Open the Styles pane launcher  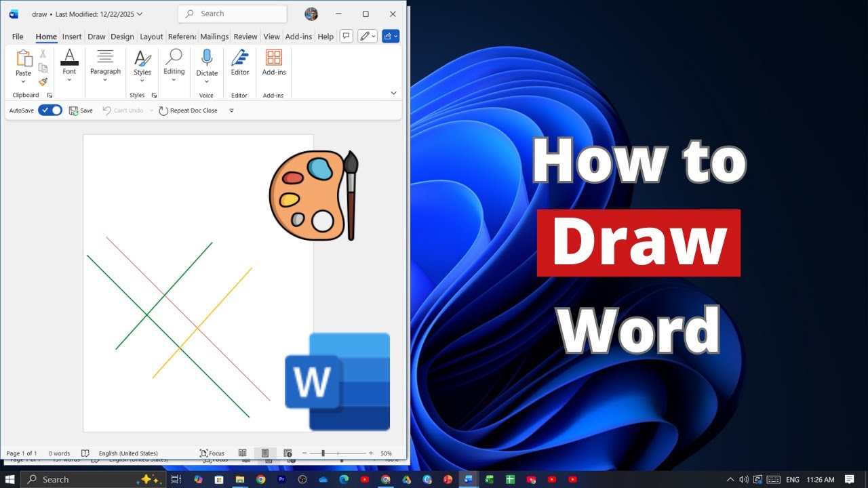[154, 96]
